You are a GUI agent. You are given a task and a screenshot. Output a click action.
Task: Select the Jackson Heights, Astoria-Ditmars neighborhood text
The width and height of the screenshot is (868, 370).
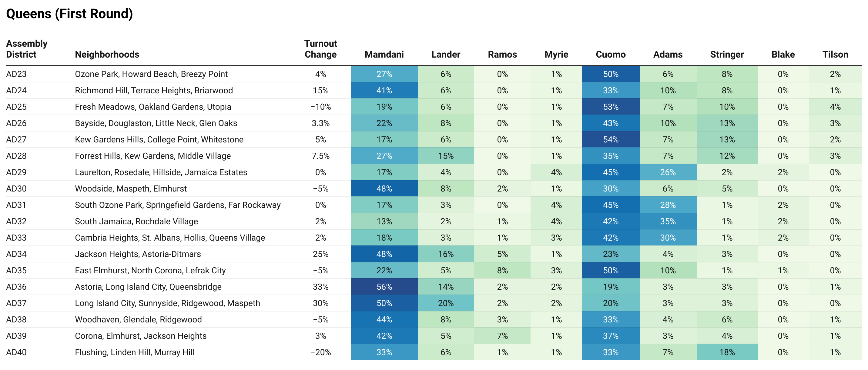(x=138, y=254)
